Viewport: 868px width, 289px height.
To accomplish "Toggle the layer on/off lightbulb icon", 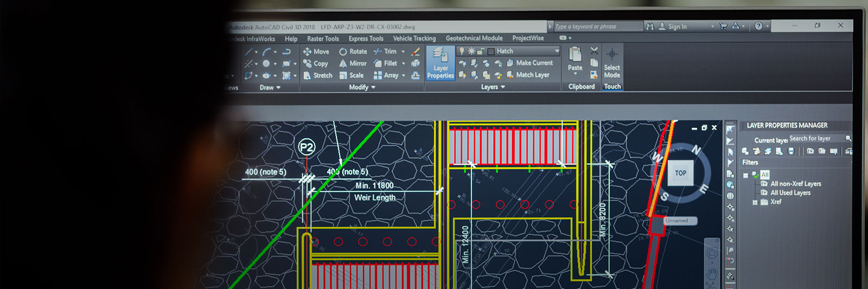I will point(462,51).
